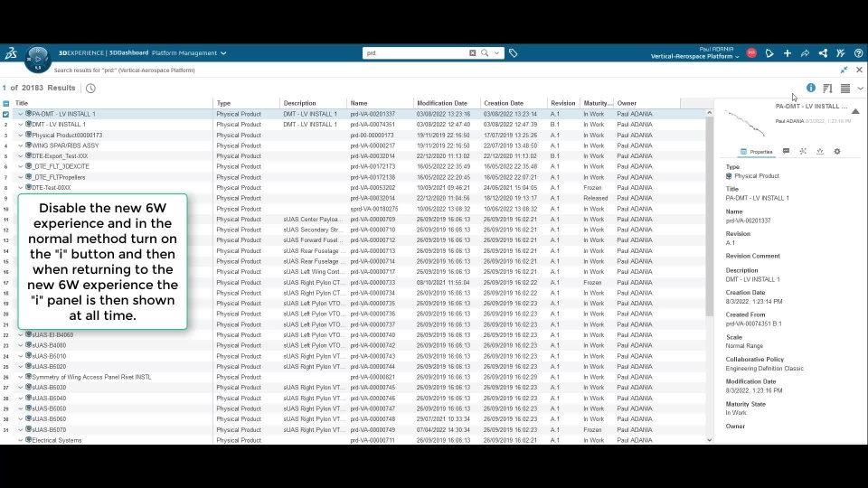Viewport: 868px width, 488px height.
Task: Sort by Title column header
Action: pos(22,103)
